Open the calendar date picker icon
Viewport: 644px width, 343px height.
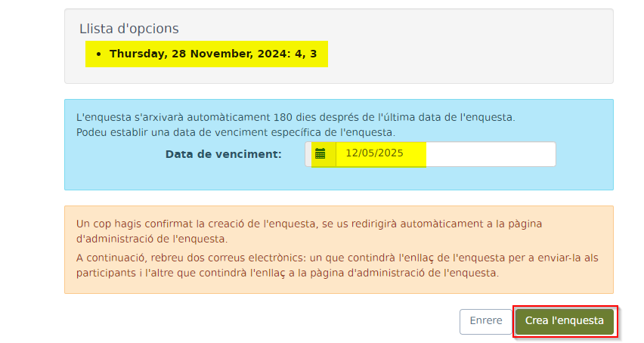[x=320, y=154]
